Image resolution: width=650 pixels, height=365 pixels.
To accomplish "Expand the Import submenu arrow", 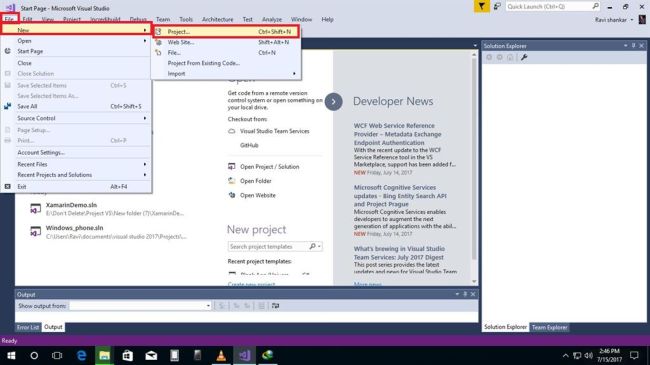I will (294, 74).
